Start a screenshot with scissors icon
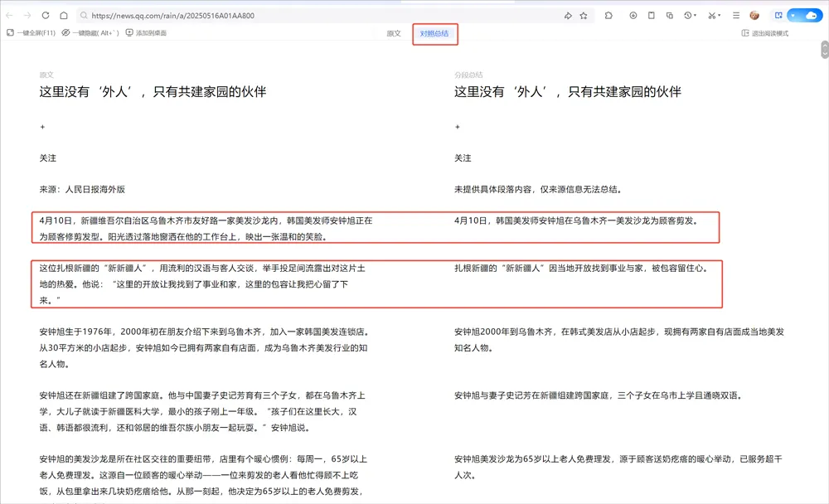 712,16
